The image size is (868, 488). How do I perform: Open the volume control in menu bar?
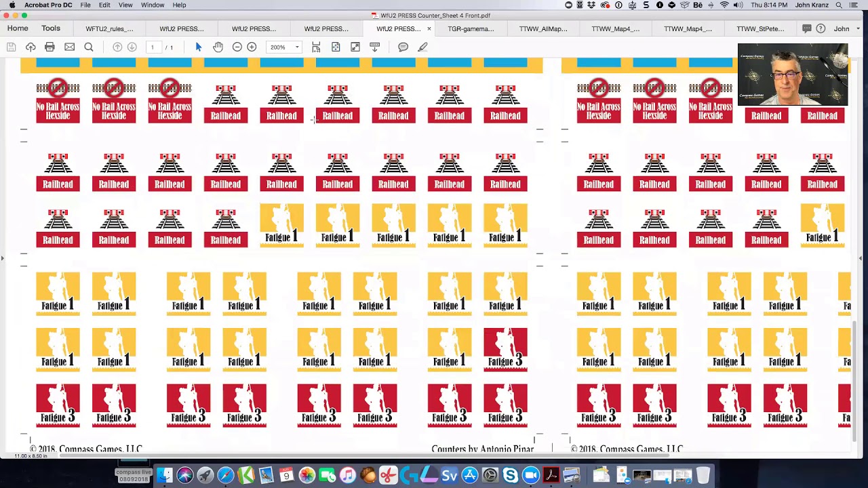[x=740, y=5]
